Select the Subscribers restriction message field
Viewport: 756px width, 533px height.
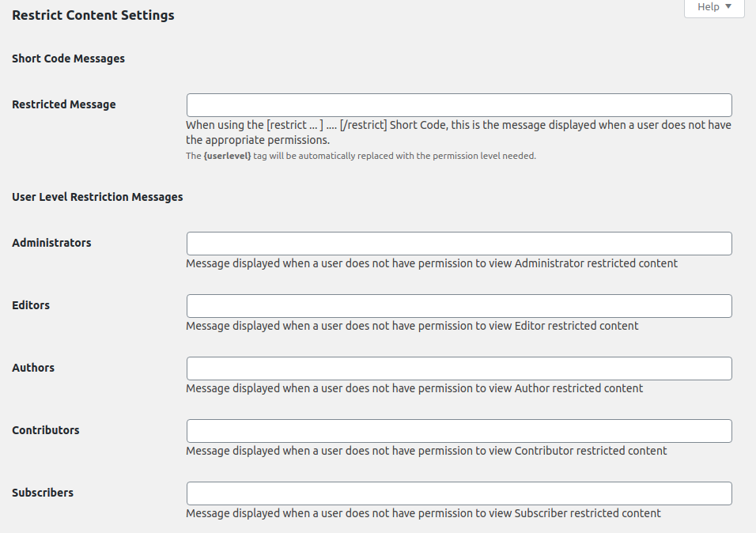(x=459, y=493)
